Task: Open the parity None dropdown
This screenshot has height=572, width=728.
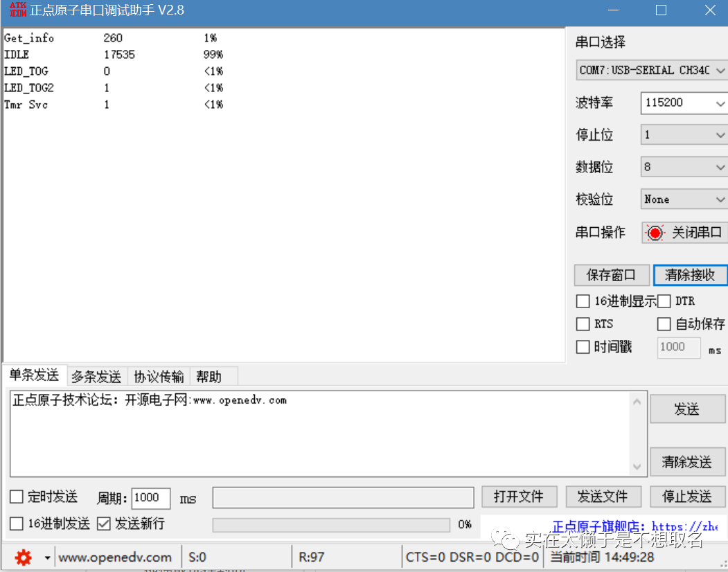Action: [684, 199]
